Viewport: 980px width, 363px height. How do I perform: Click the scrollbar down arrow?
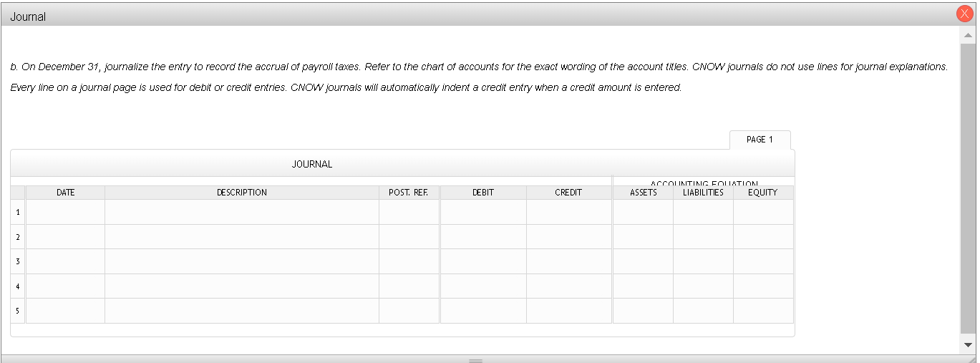tap(968, 344)
